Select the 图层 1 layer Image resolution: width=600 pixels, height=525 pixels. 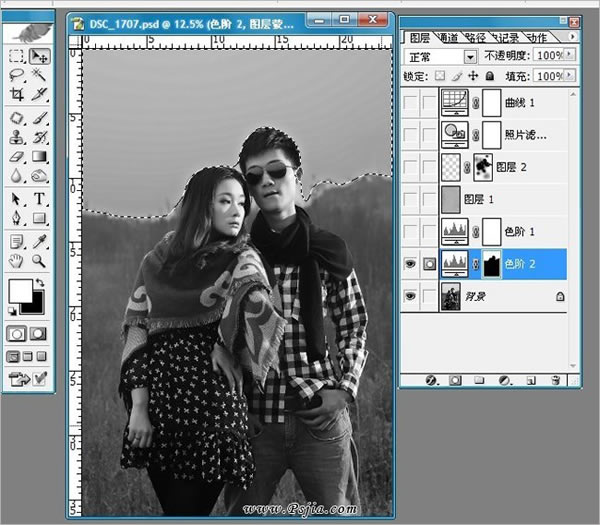pyautogui.click(x=503, y=199)
